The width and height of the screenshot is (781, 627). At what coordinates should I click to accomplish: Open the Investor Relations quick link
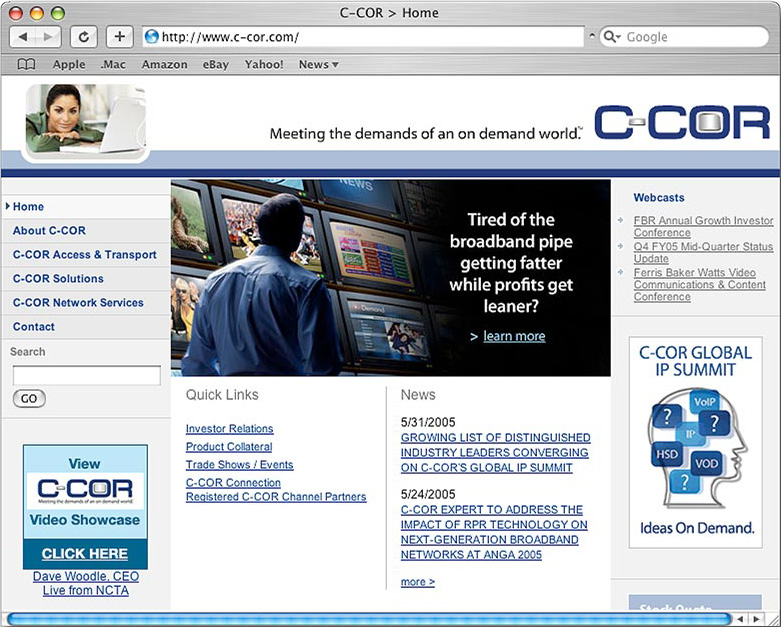coord(229,429)
